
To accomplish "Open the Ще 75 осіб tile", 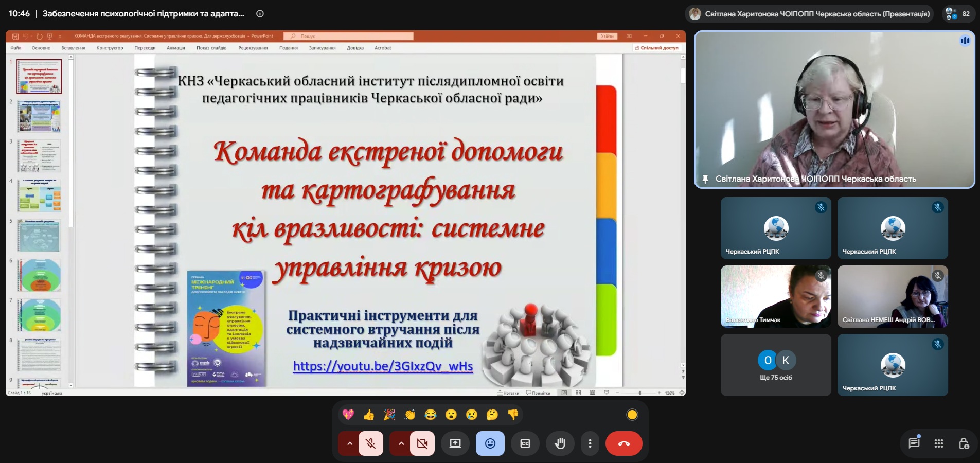I will pos(776,365).
